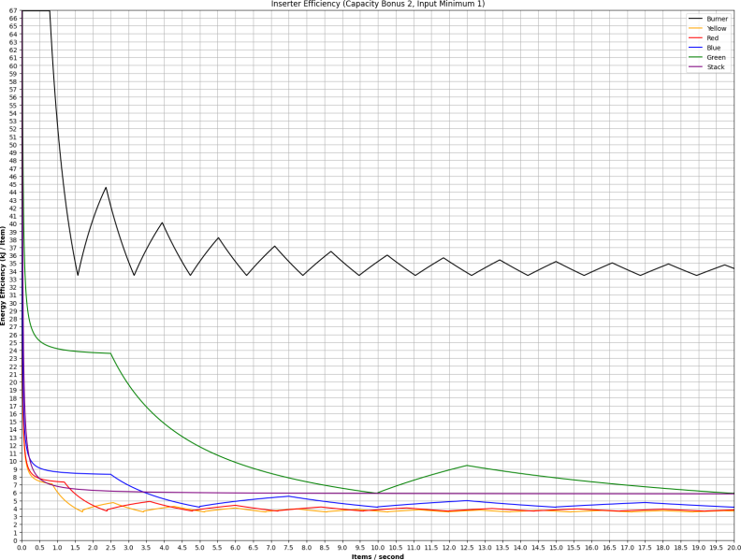Click the purple Stack legend line swatch

696,67
